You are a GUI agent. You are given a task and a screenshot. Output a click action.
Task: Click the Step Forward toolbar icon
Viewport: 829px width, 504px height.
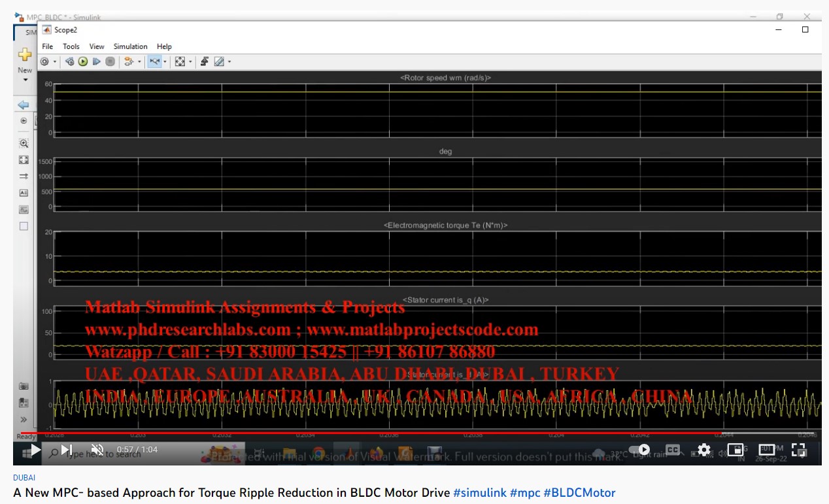pos(97,61)
